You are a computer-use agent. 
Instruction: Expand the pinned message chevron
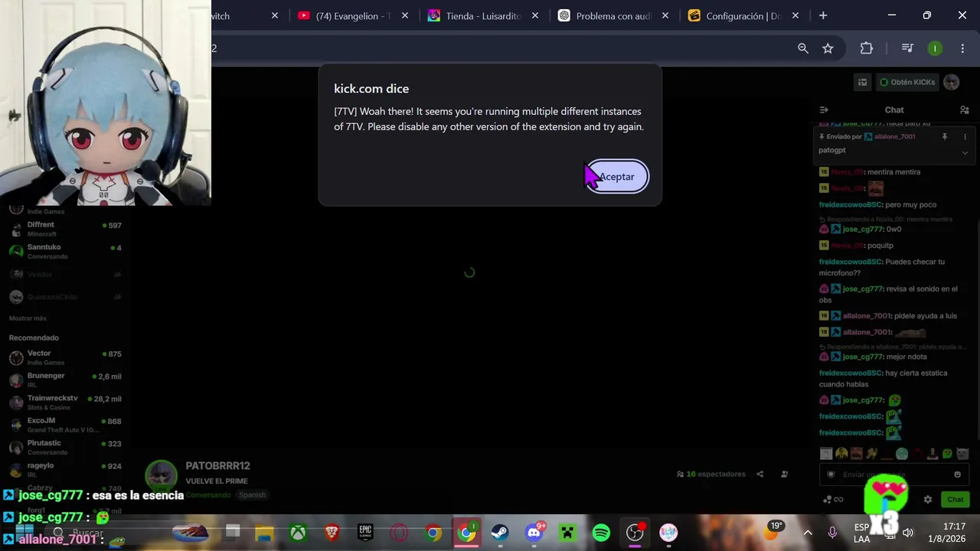coord(965,152)
